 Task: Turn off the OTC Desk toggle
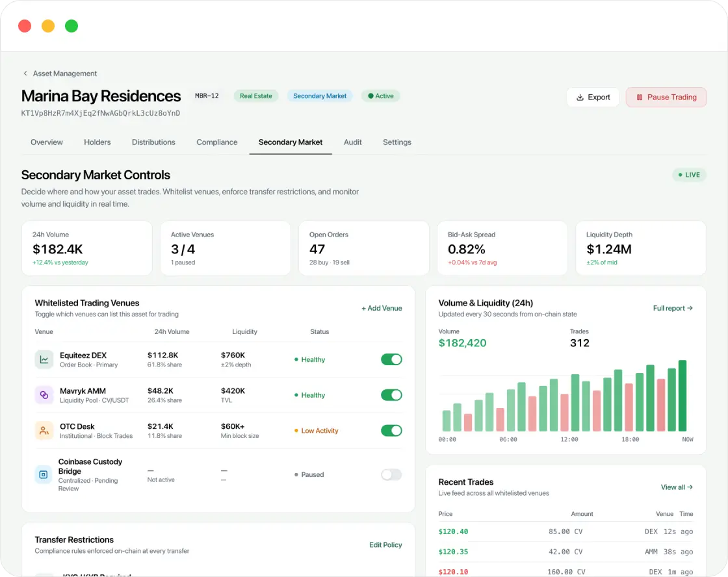click(x=391, y=430)
